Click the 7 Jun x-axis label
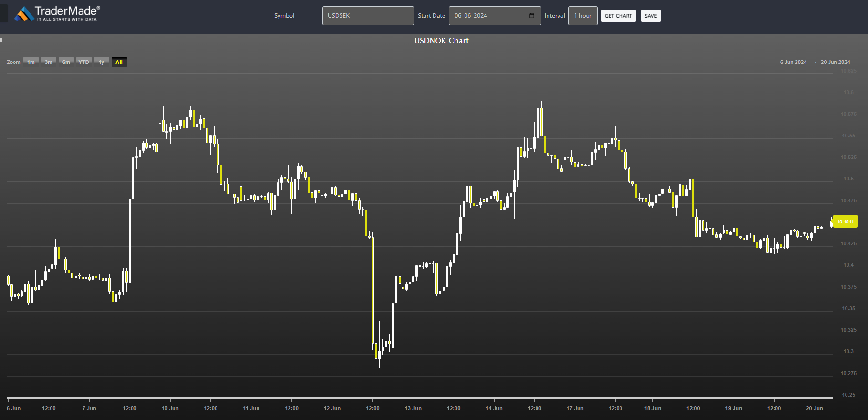Screen dimensions: 868x420 click(x=89, y=408)
